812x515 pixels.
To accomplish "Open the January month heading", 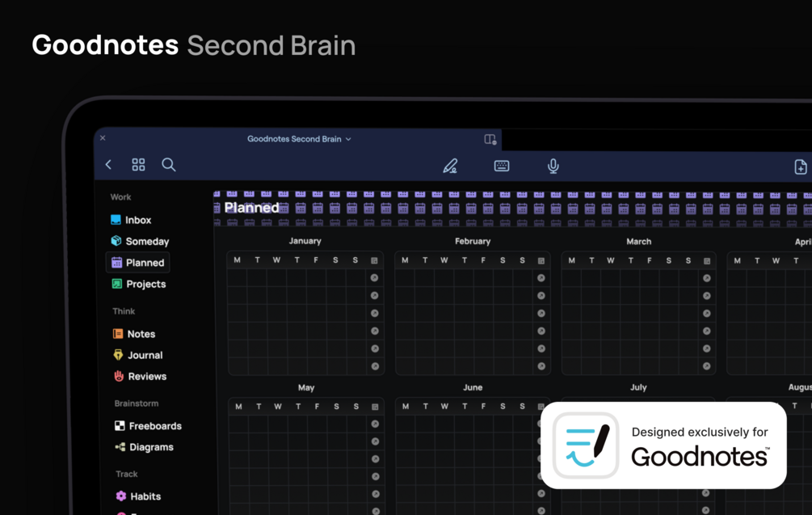I will (305, 241).
